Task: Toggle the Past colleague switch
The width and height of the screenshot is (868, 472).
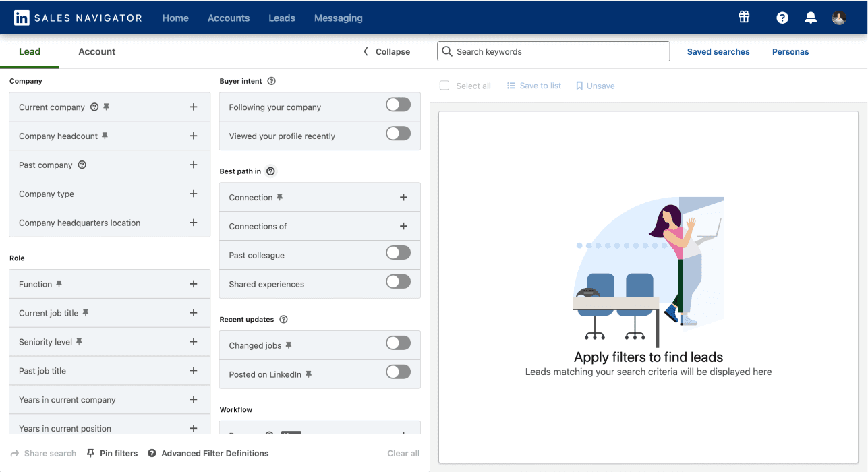Action: click(x=397, y=252)
